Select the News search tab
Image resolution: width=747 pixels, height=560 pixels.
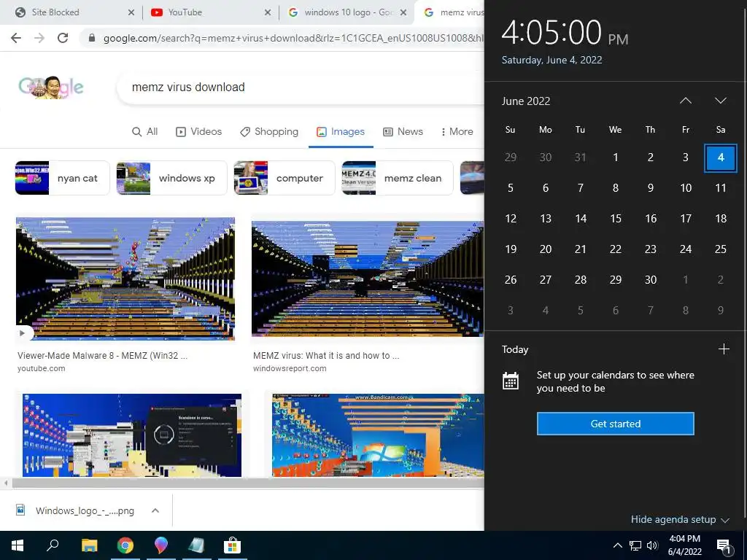(403, 132)
